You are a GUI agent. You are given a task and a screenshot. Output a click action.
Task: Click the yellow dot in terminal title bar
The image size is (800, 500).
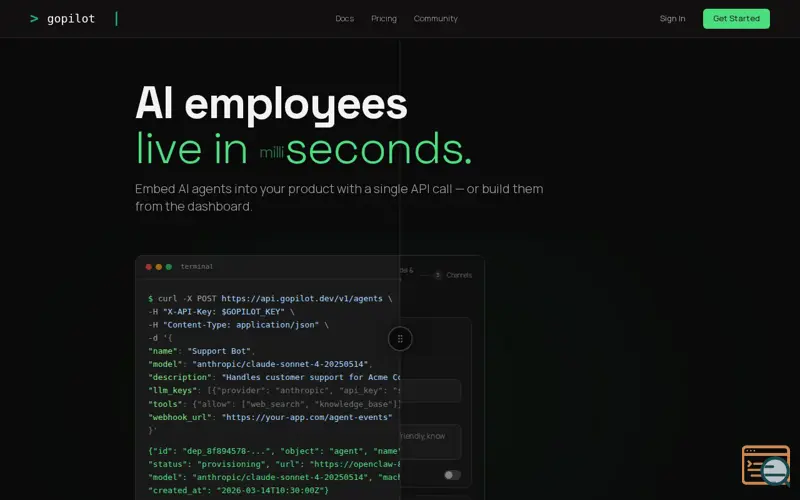(x=159, y=267)
